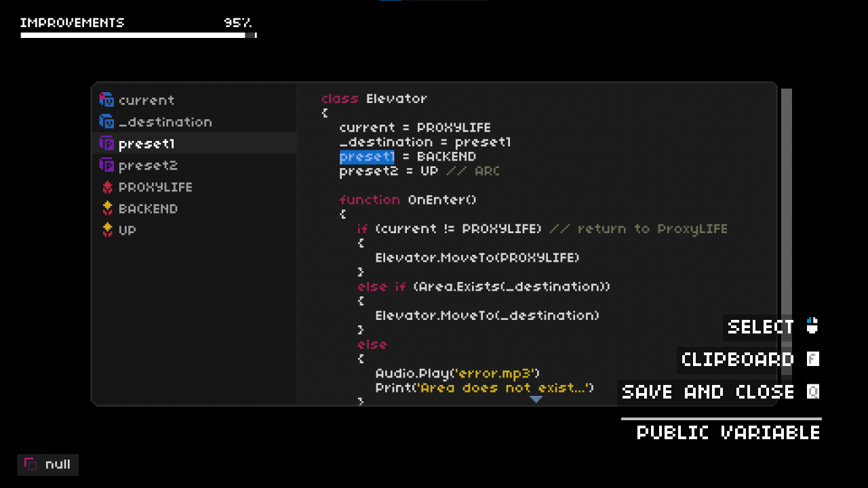Select preset2 in the variable list

point(148,165)
